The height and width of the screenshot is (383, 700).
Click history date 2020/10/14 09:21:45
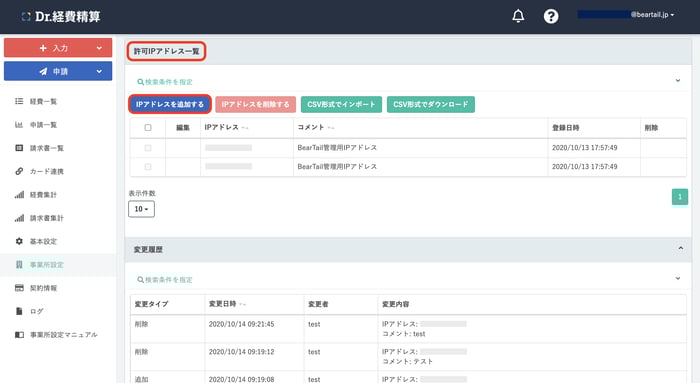[242, 324]
